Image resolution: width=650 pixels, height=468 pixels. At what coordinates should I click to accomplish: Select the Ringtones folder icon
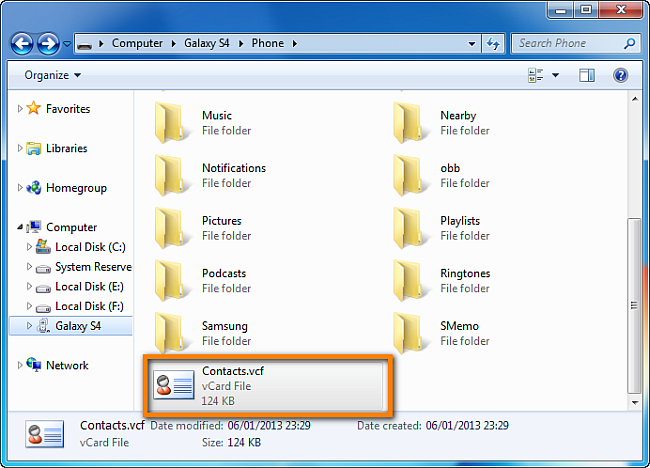click(x=408, y=281)
